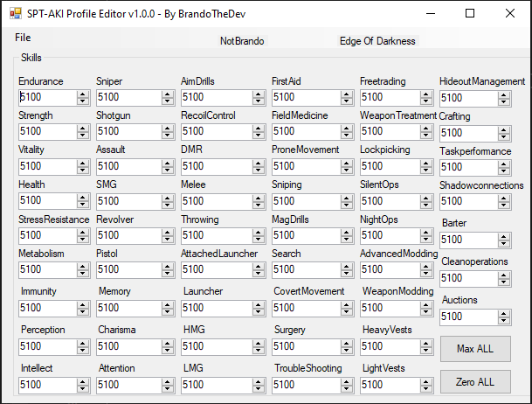
Task: Increase HideoutManagement value with up arrow
Action: (504, 95)
